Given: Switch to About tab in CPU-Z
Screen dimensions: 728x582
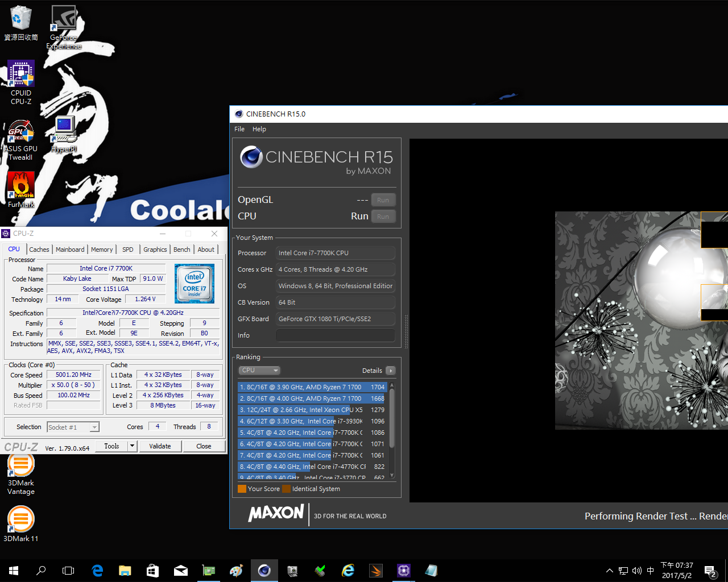Looking at the screenshot, I should pyautogui.click(x=206, y=250).
